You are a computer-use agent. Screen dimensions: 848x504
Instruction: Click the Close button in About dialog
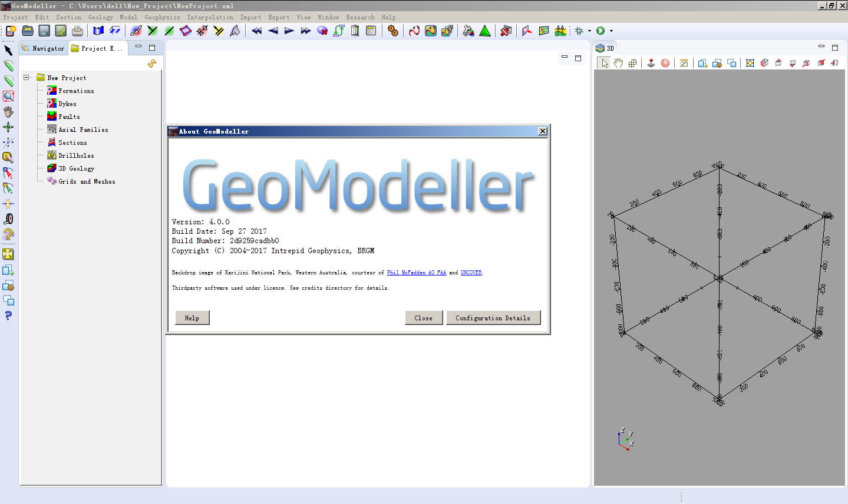[424, 318]
